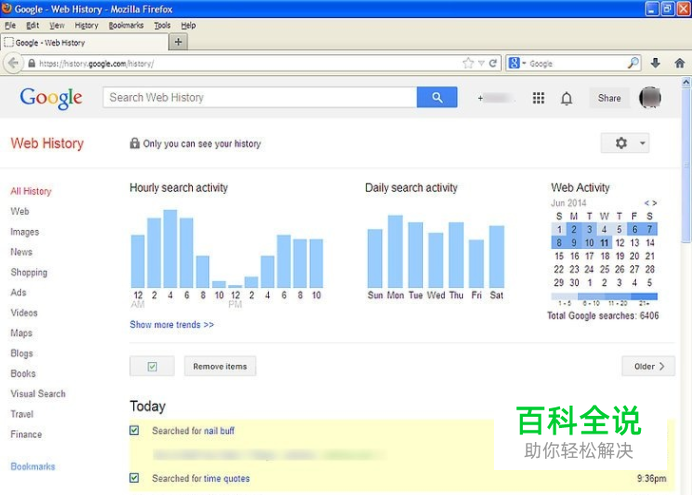The width and height of the screenshot is (692, 495).
Task: Select June 11 in the calendar
Action: (604, 243)
